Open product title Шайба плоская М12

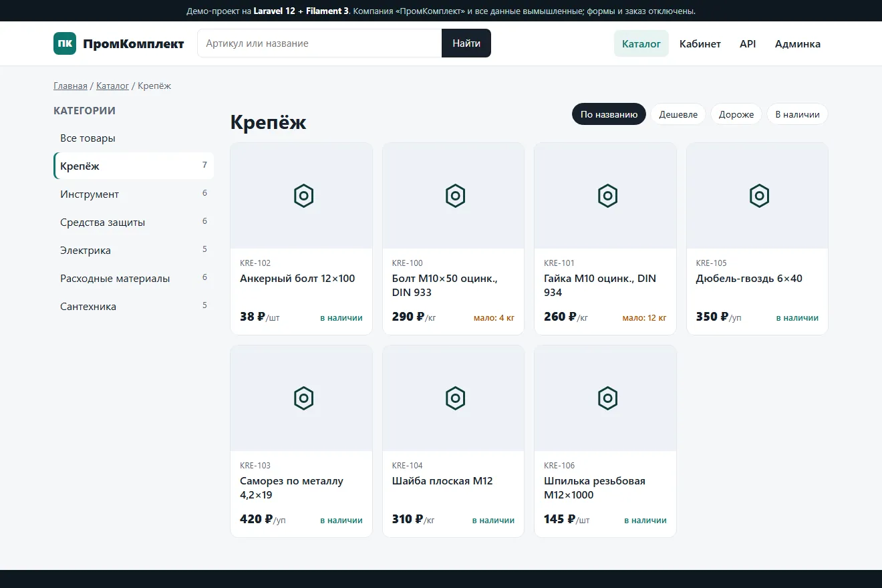pyautogui.click(x=442, y=481)
